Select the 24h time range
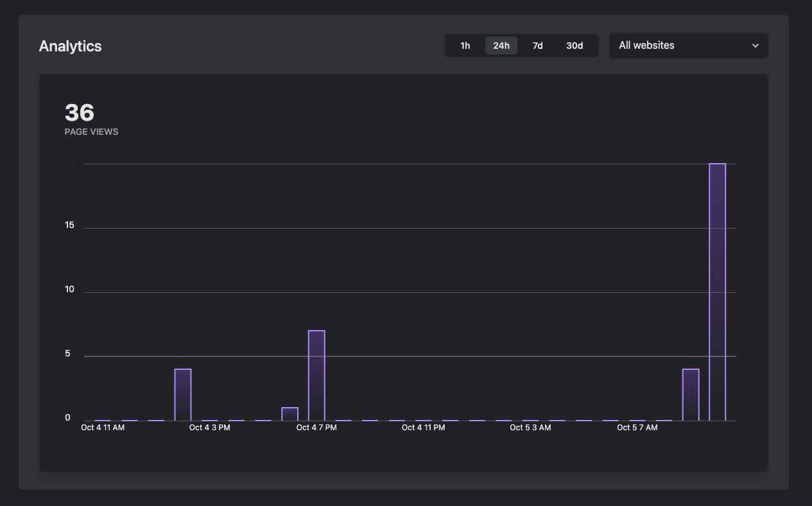This screenshot has width=812, height=506. tap(501, 46)
